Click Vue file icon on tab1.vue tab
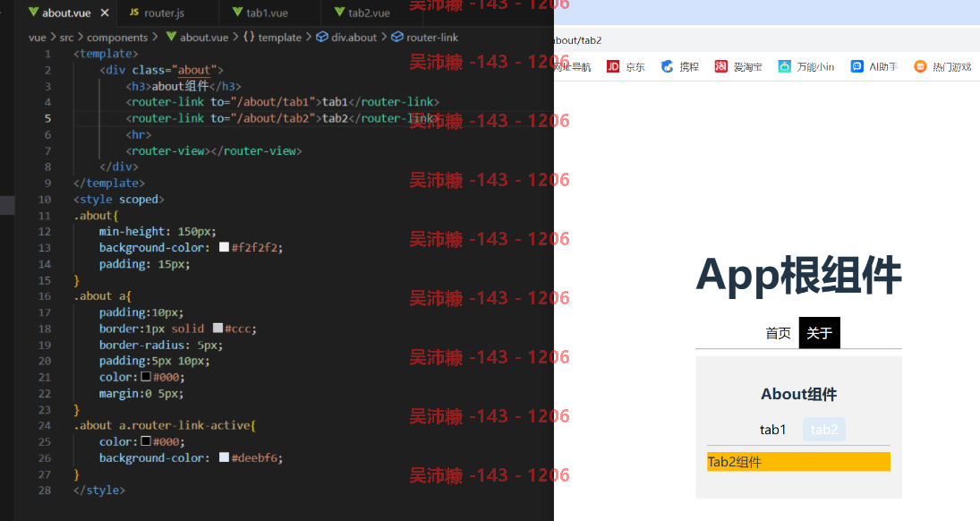The image size is (980, 521). [x=237, y=12]
